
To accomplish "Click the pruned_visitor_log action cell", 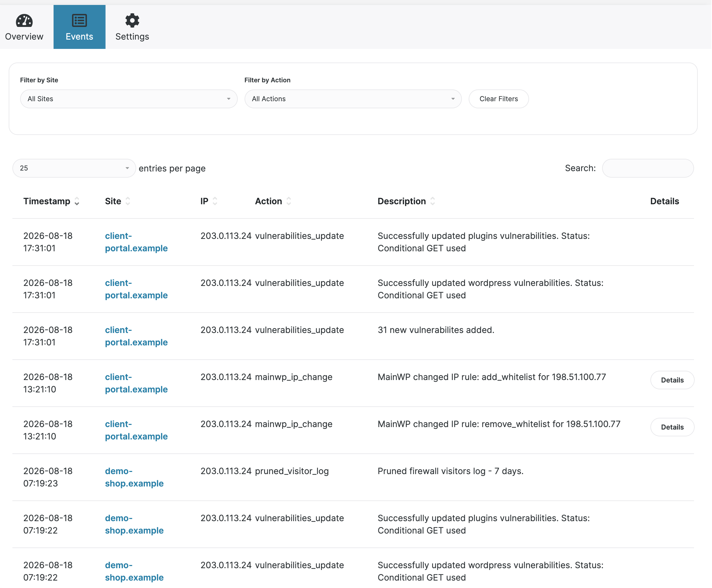I will point(292,472).
